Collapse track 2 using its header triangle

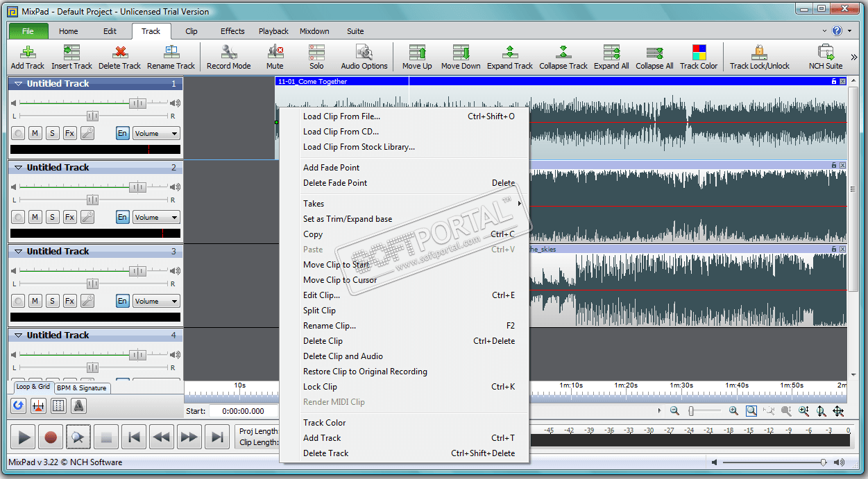click(x=19, y=168)
